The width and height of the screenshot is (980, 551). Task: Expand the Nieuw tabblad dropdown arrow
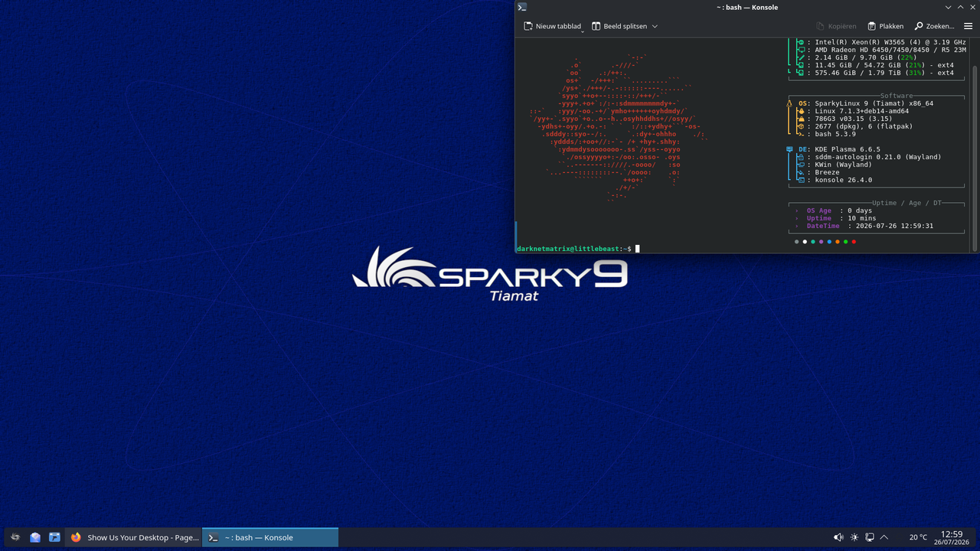(x=583, y=31)
